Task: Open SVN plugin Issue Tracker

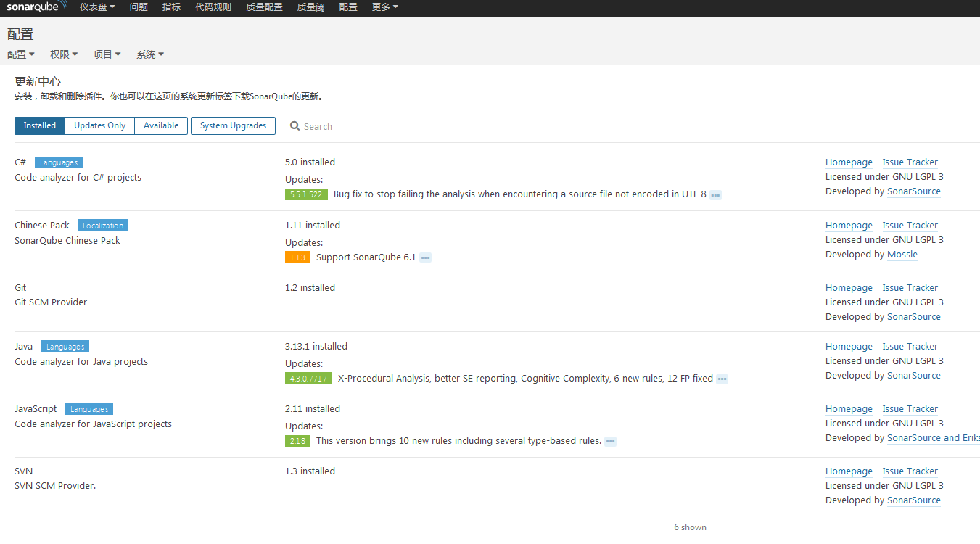Action: 910,471
